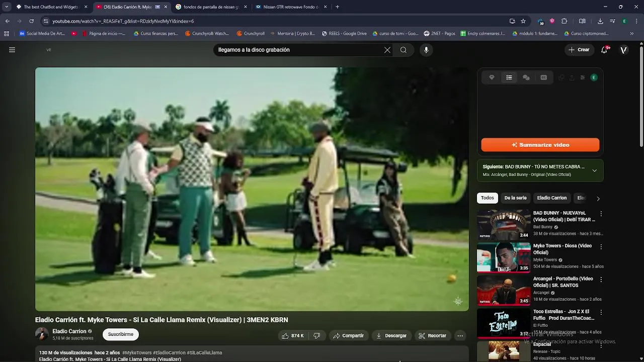Select the Eladio Carrion filter chip
The width and height of the screenshot is (644, 362).
[x=552, y=198]
